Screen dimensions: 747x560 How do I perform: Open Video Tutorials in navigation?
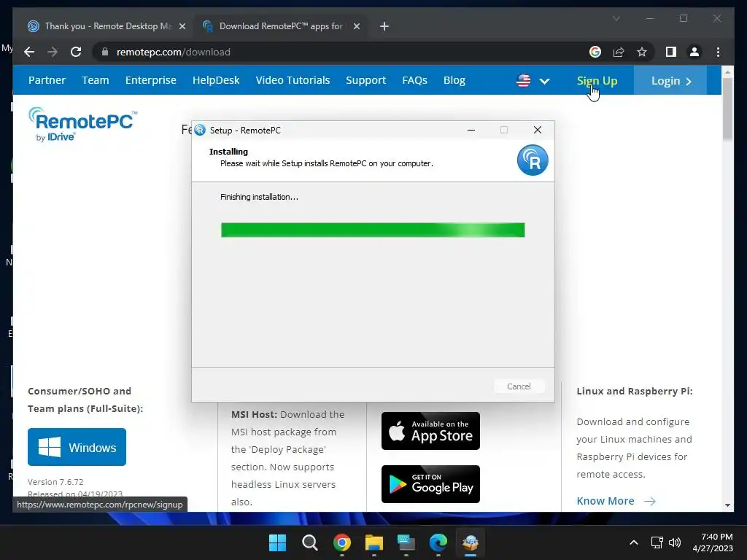coord(293,80)
